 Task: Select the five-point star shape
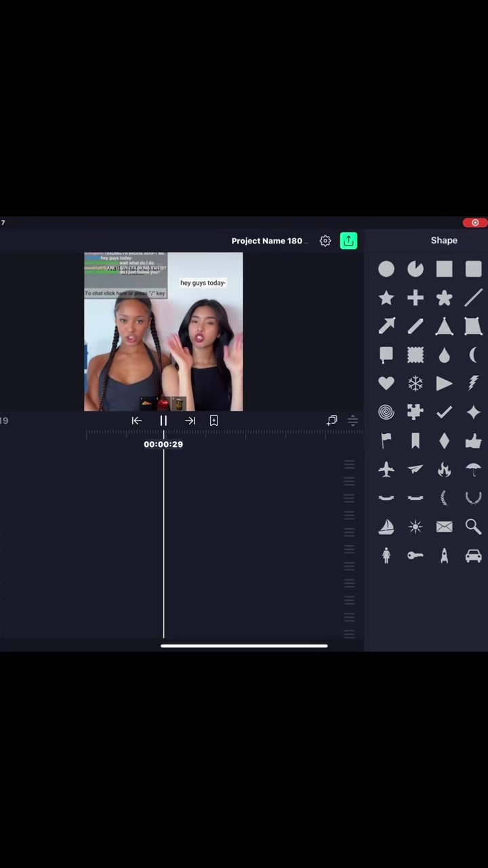click(386, 298)
